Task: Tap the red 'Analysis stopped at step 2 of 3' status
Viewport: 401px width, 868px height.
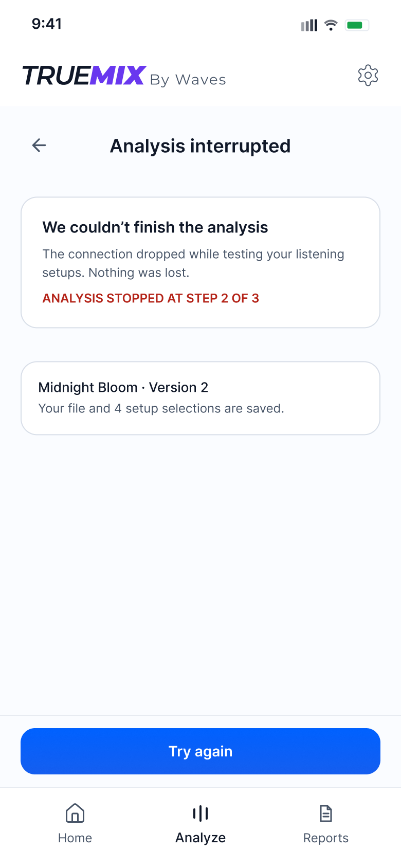Action: pos(151,298)
